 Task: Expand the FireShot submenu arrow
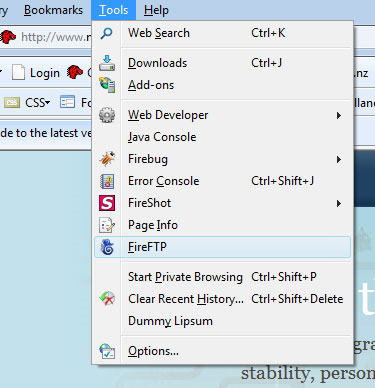(339, 203)
